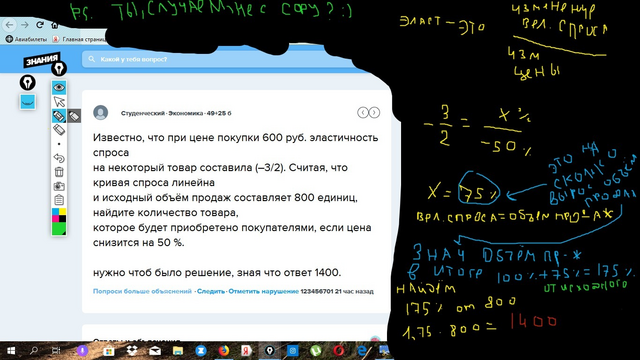
Task: Click the "21 час назад" timestamp text
Action: [x=354, y=291]
